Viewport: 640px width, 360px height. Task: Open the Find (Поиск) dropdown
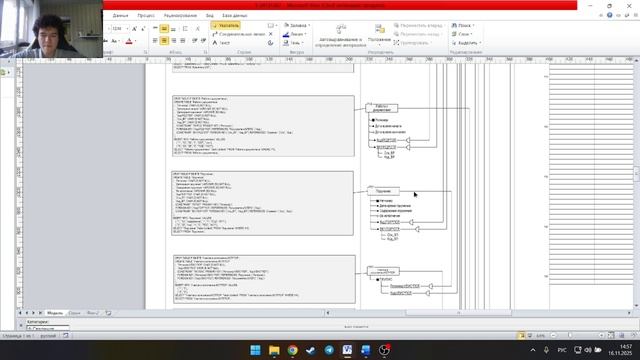[463, 26]
